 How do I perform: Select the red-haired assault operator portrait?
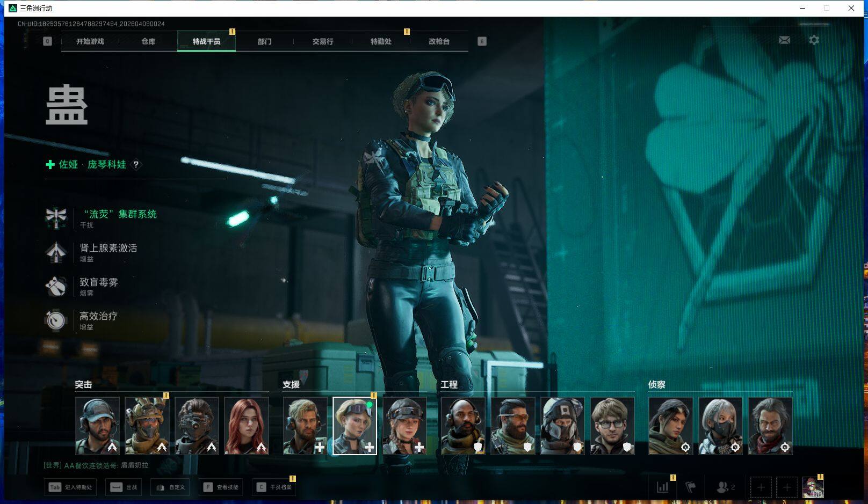point(247,426)
